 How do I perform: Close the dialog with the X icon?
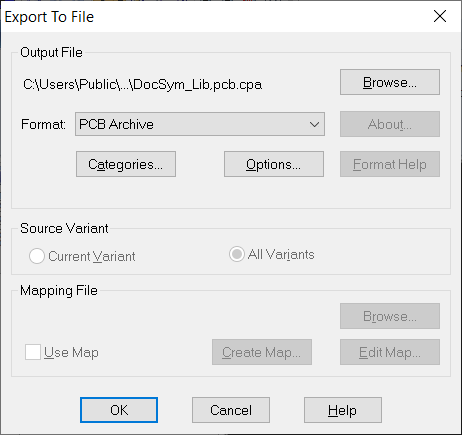click(x=440, y=16)
